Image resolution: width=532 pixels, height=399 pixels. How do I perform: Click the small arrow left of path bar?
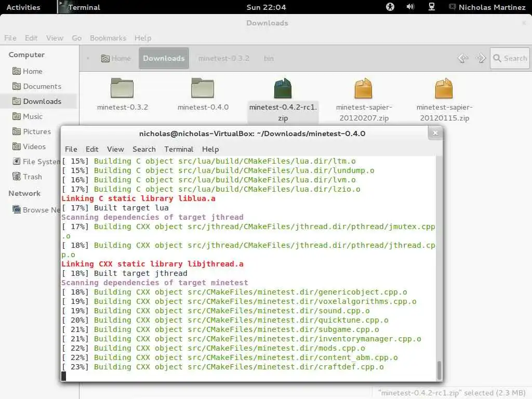click(x=88, y=58)
